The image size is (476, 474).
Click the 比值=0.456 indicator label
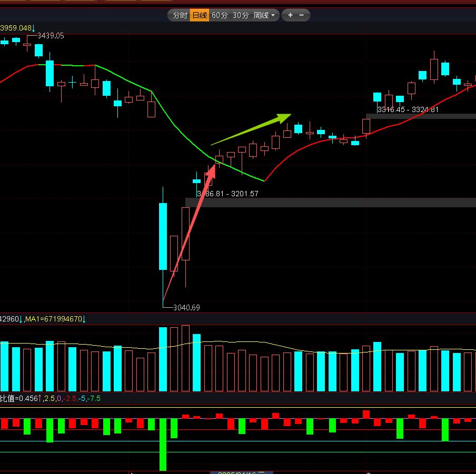[x=19, y=398]
